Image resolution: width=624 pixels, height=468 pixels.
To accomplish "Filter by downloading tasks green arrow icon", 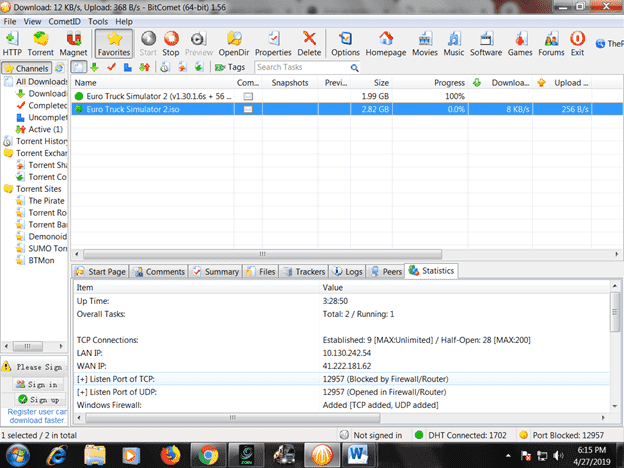I will coord(94,67).
